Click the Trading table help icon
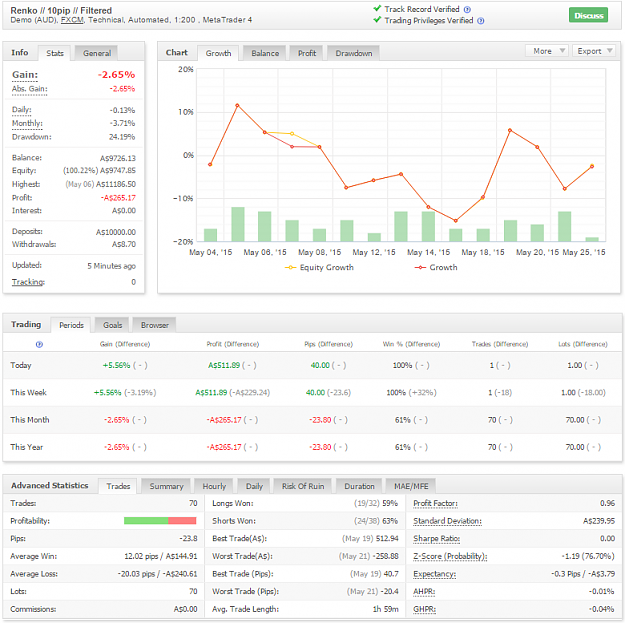The width and height of the screenshot is (625, 623). click(39, 344)
